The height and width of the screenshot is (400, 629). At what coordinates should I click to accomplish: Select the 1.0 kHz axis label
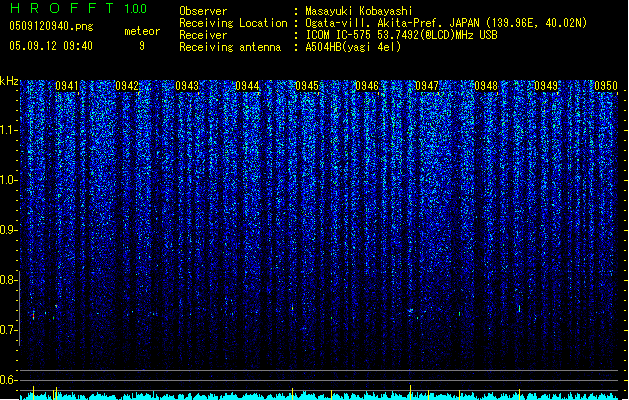tap(8, 180)
